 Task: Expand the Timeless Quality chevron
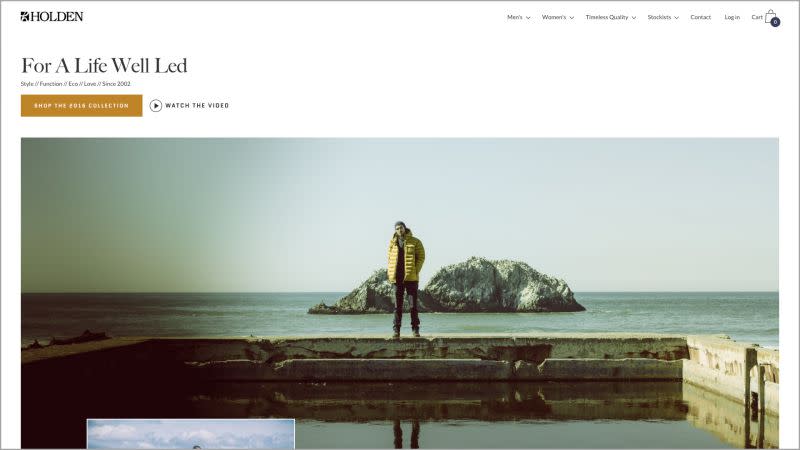click(x=634, y=18)
